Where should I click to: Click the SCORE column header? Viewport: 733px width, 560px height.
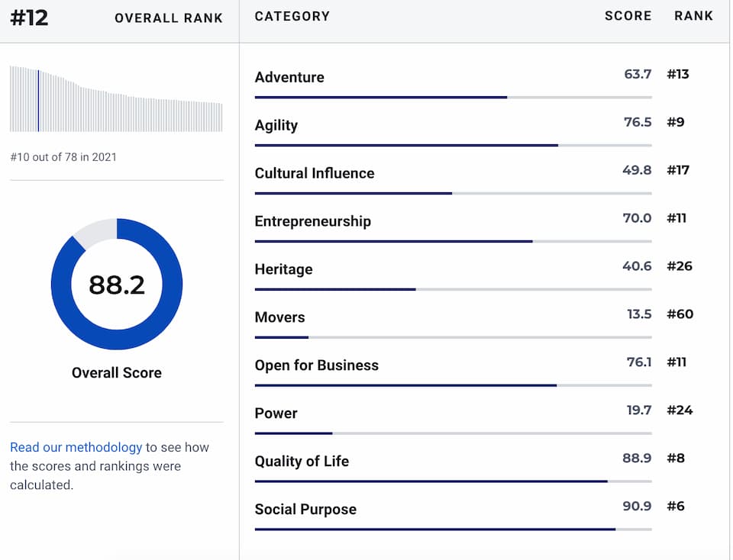(x=628, y=16)
